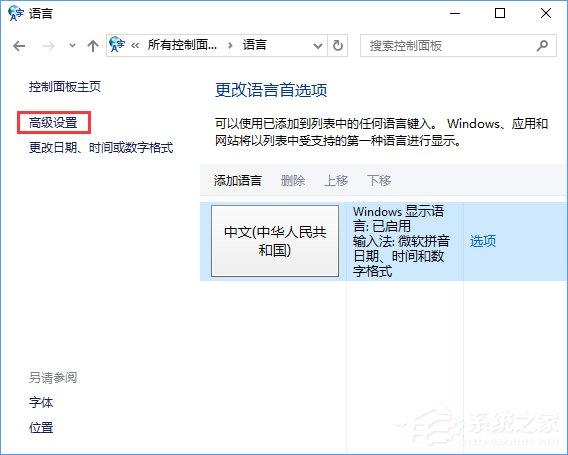Click 添加语言 in the toolbar
Image resolution: width=568 pixels, height=455 pixels.
(238, 180)
